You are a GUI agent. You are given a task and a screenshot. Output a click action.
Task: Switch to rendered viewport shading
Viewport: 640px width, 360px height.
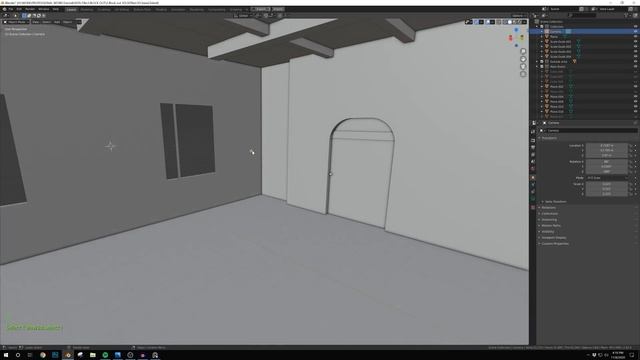[x=519, y=22]
